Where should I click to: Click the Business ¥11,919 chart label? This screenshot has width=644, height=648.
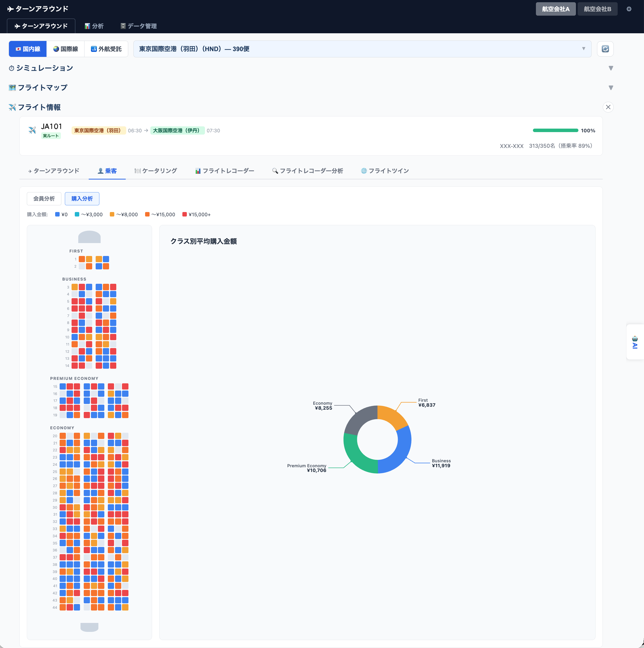coord(441,463)
